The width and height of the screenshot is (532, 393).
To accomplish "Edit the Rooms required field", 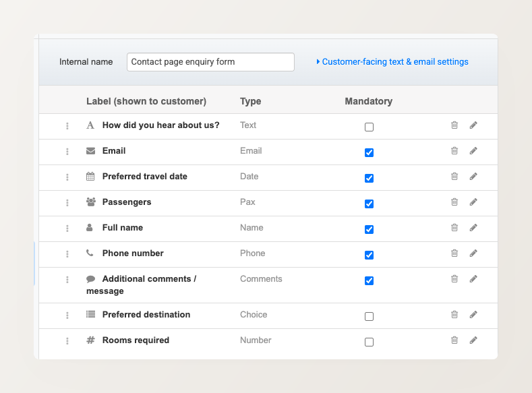I will pyautogui.click(x=473, y=340).
